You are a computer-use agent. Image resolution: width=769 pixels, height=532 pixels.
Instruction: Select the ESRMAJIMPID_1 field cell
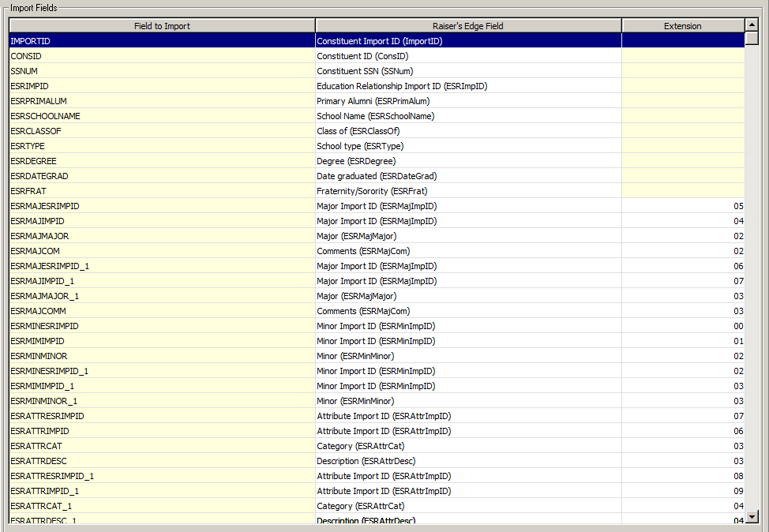(162, 281)
